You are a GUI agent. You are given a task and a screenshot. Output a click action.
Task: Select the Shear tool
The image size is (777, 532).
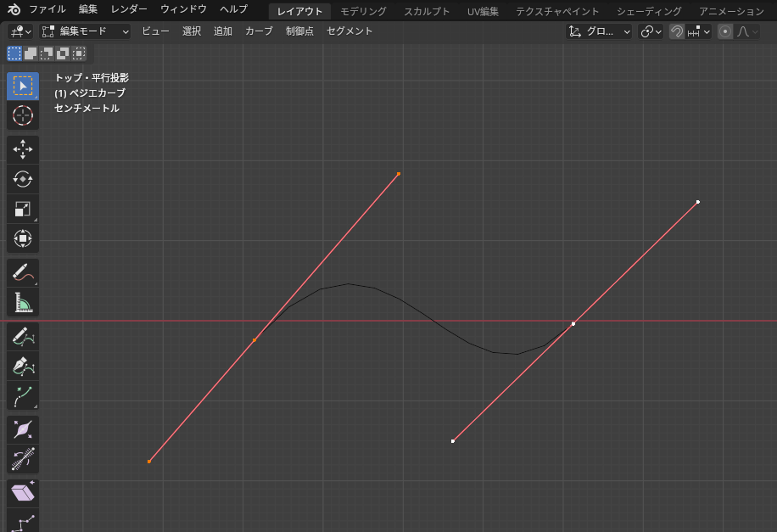coord(23,493)
